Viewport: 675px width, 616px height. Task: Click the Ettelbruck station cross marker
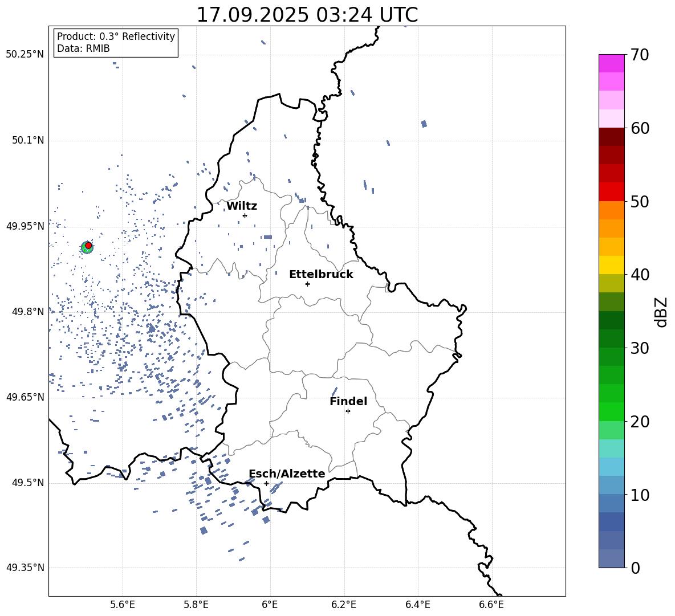click(x=307, y=284)
